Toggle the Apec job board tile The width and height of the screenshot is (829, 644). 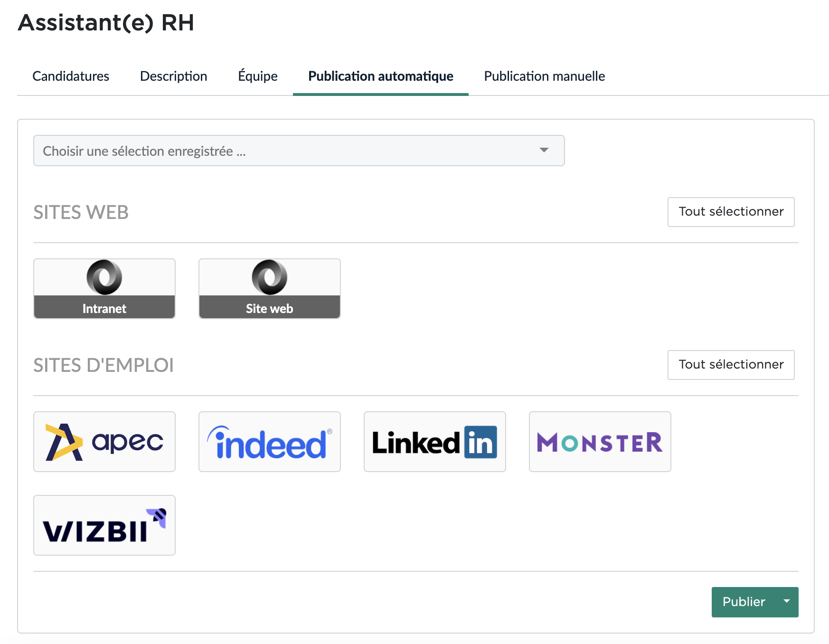[104, 442]
